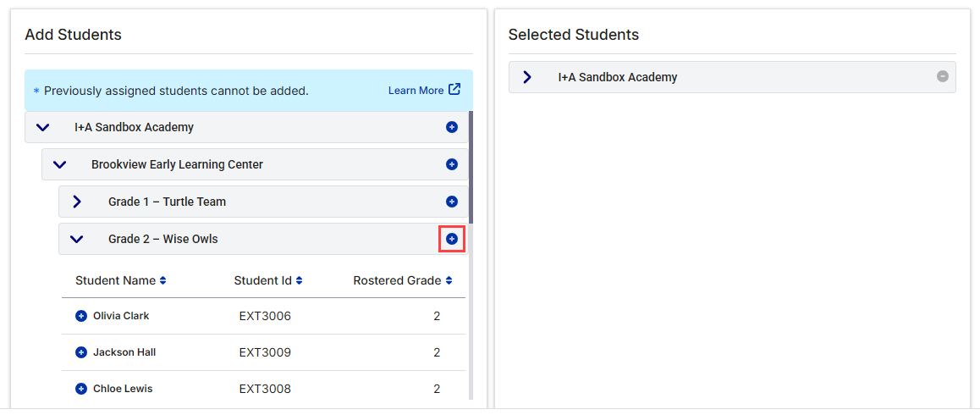
Task: Collapse Brookview Early Learning Center
Action: coord(59,164)
